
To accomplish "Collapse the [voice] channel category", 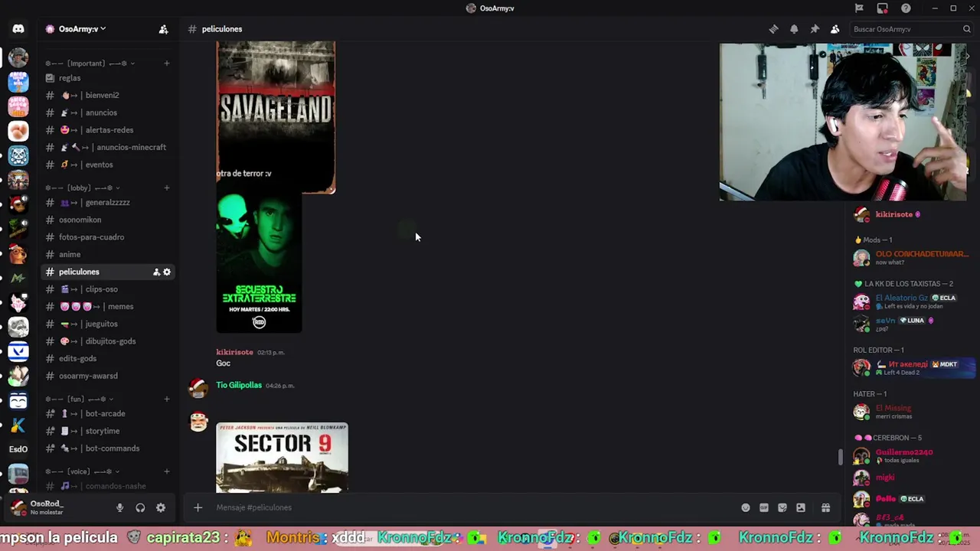I will [83, 471].
